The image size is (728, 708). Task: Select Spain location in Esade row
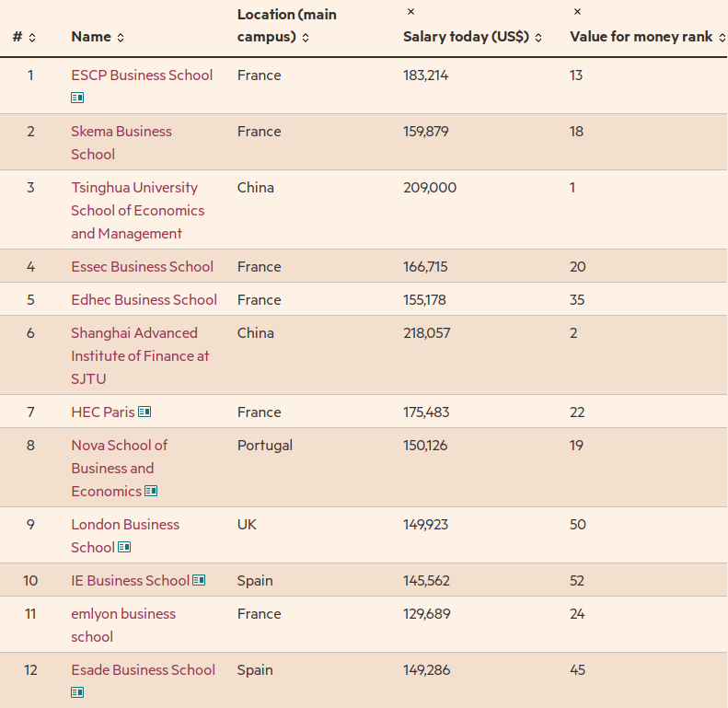(255, 670)
